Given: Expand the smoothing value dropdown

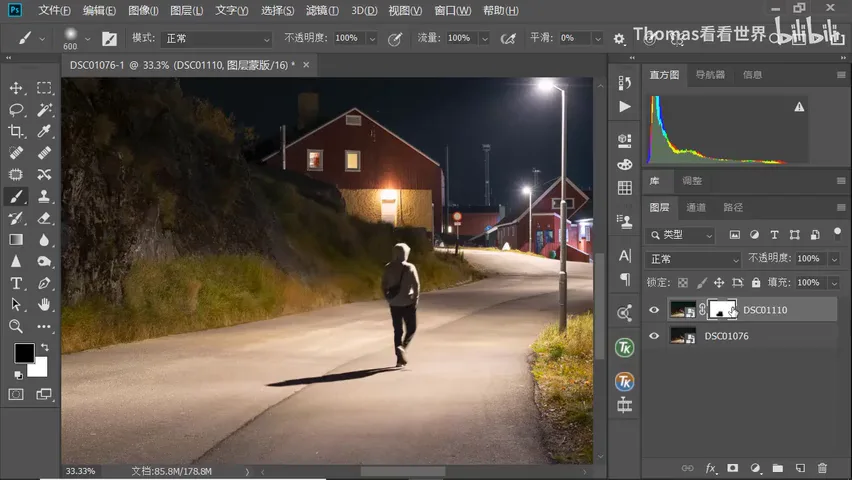Looking at the screenshot, I should tap(598, 39).
